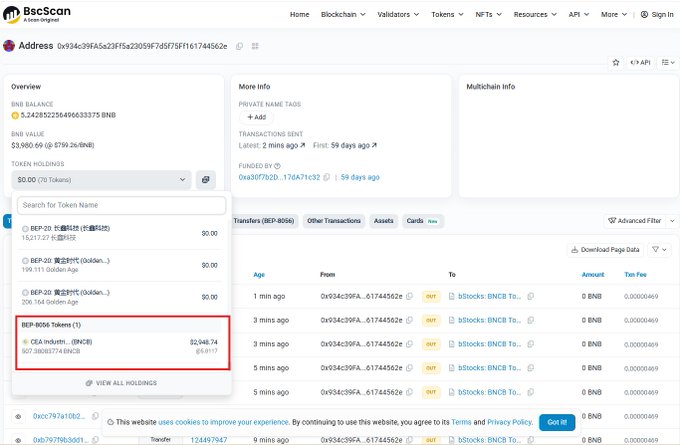Image resolution: width=680 pixels, height=445 pixels.
Task: Copy From address in second 5 mins ago row
Action: (409, 392)
